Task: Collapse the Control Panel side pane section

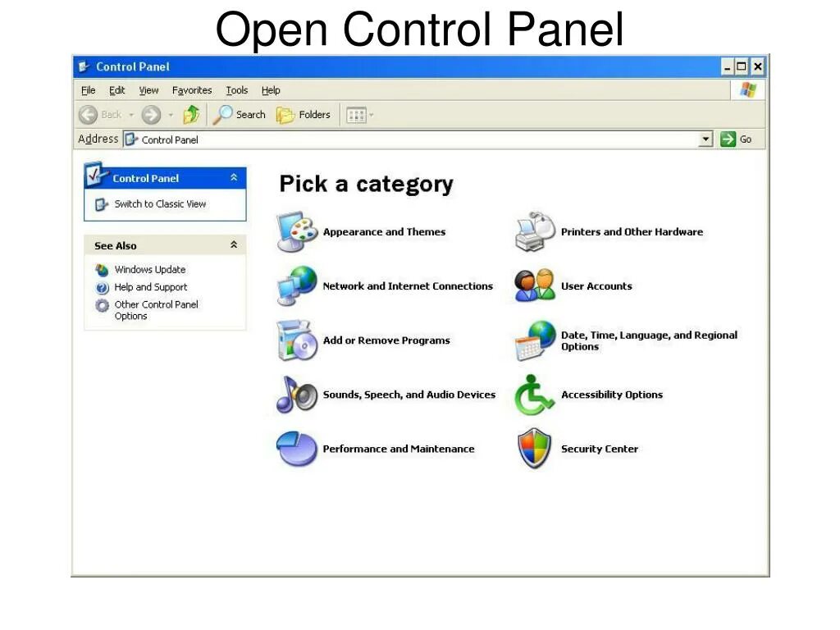Action: (x=234, y=177)
